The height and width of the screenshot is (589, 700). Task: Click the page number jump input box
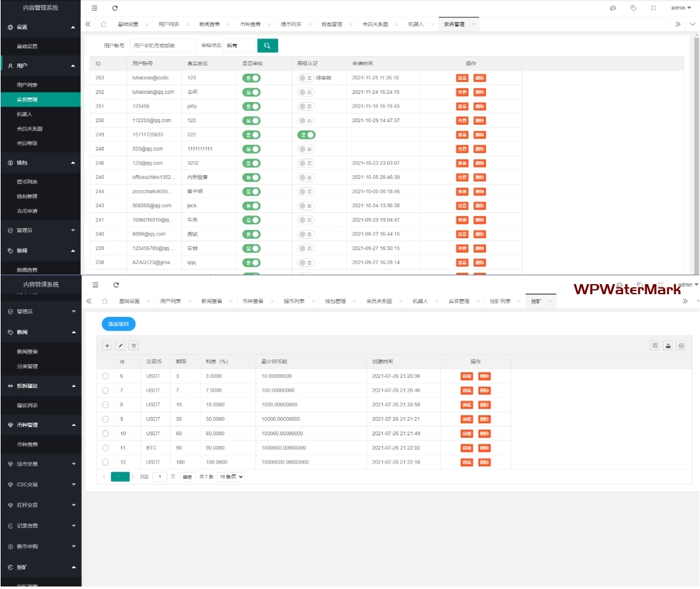click(160, 477)
